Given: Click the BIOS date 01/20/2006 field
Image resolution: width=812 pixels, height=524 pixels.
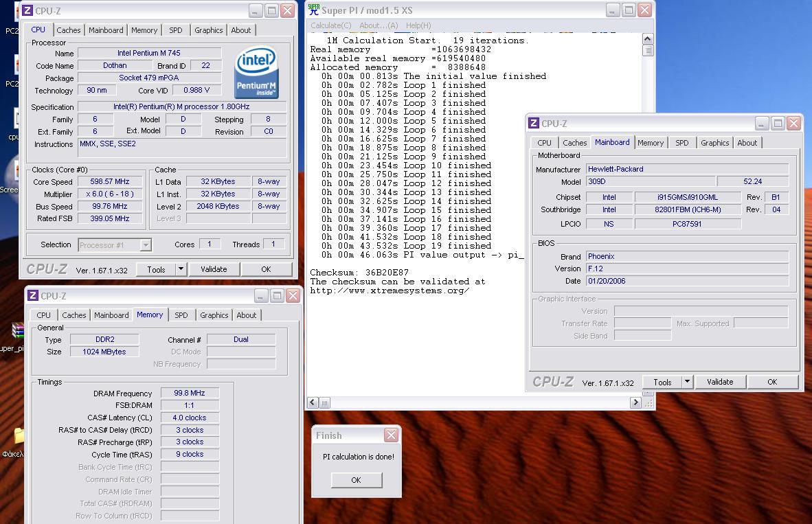Looking at the screenshot, I should pos(687,281).
